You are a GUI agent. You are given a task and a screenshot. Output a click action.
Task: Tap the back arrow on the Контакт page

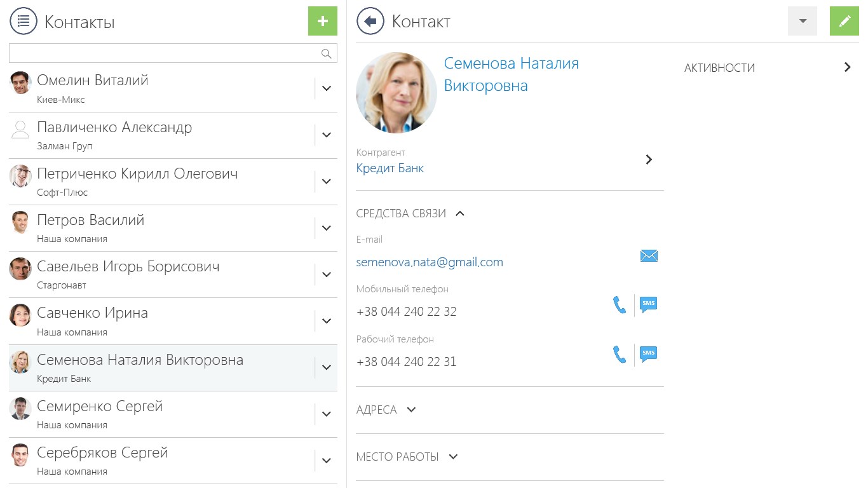(370, 21)
